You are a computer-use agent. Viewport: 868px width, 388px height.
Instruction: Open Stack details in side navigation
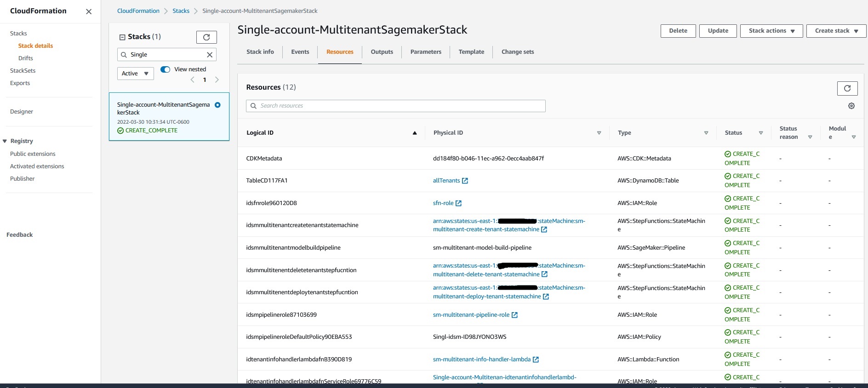pyautogui.click(x=35, y=46)
